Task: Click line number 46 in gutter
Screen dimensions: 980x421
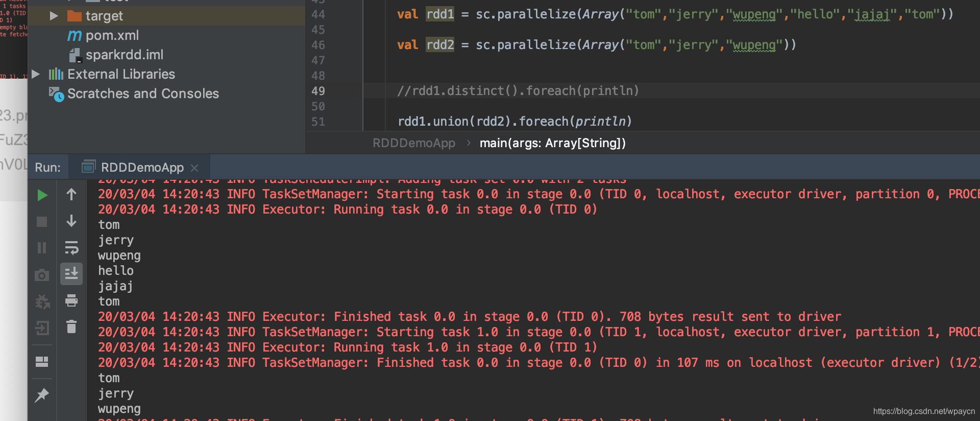Action: 318,45
